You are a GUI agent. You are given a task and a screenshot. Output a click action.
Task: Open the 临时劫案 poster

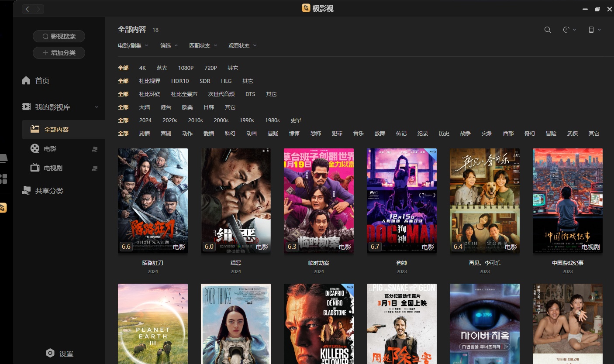point(319,201)
